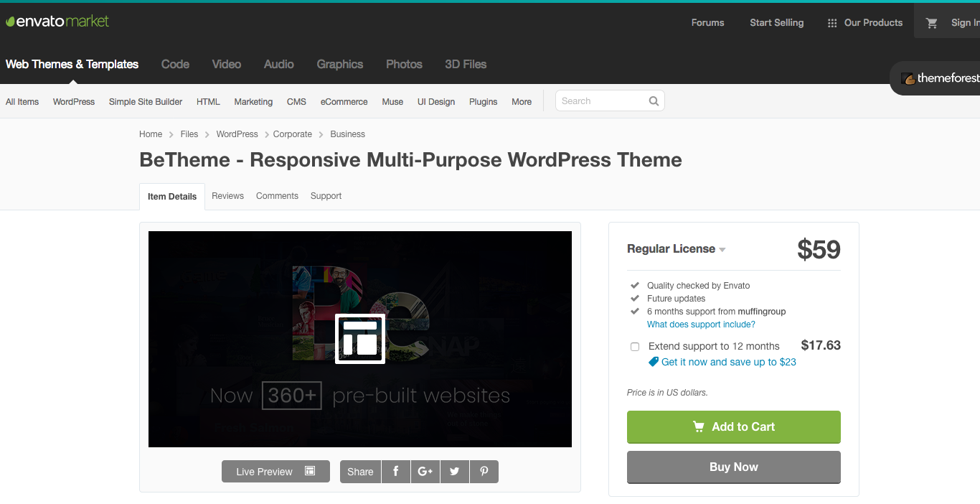Screen dimensions: 980x504
Task: Share on Twitter icon
Action: coord(455,472)
